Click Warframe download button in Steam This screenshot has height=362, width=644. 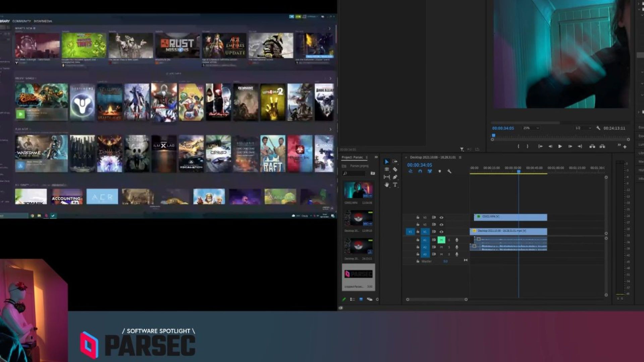20,165
